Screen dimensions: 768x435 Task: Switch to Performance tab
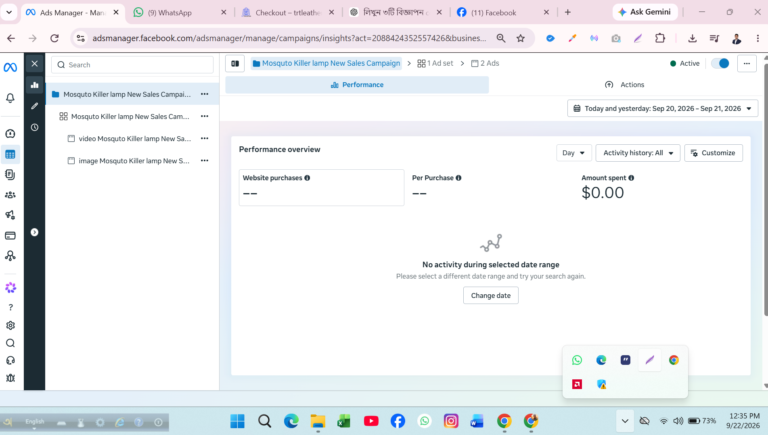point(357,85)
